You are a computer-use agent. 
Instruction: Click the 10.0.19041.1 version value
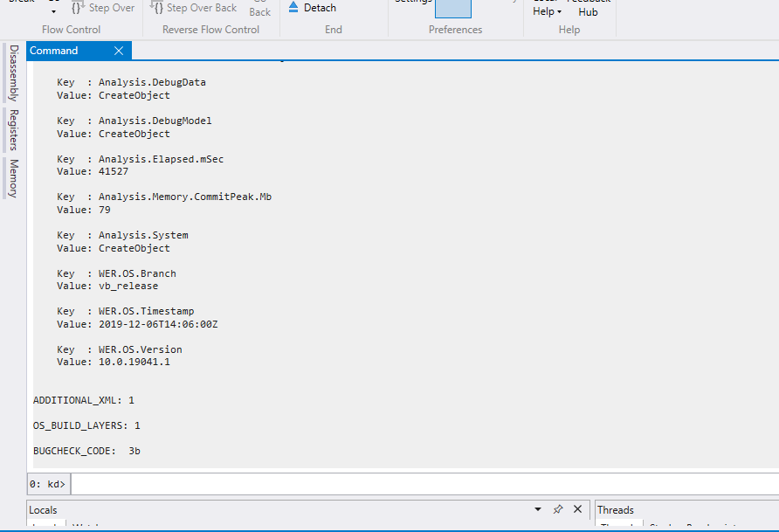[x=134, y=363]
